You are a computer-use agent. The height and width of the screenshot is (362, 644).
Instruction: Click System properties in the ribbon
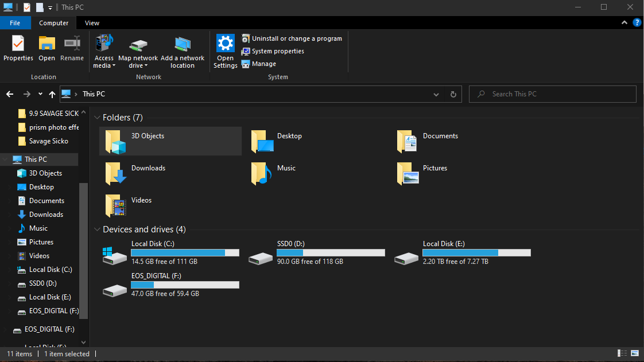(x=272, y=50)
